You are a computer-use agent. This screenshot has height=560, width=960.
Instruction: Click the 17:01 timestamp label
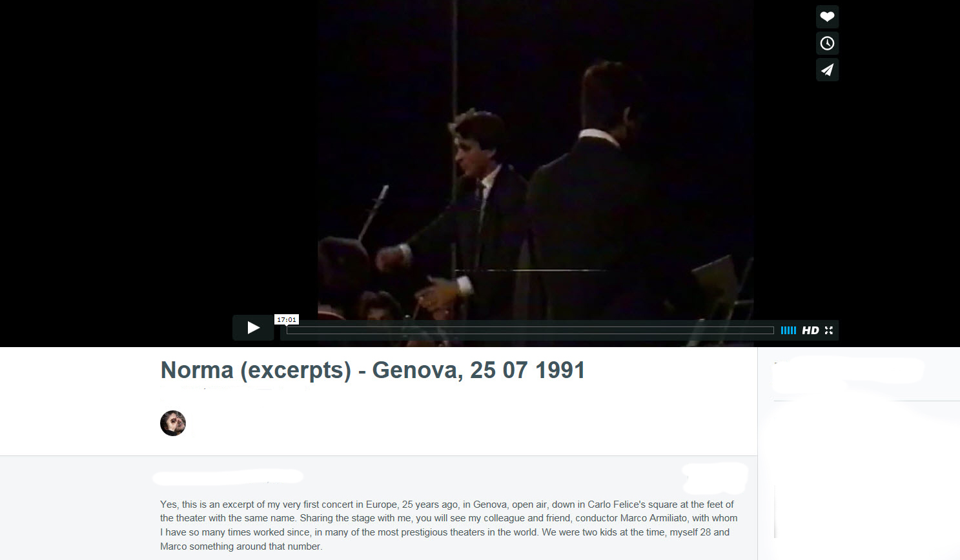[287, 319]
